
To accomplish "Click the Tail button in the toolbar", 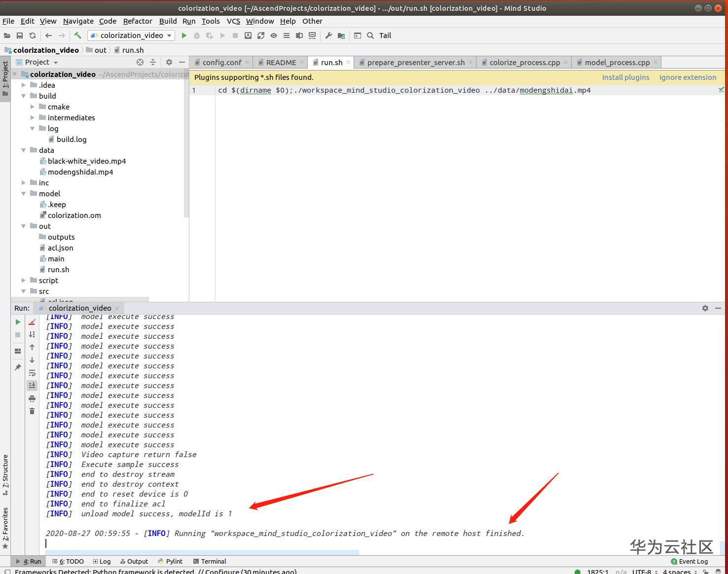I will click(385, 36).
